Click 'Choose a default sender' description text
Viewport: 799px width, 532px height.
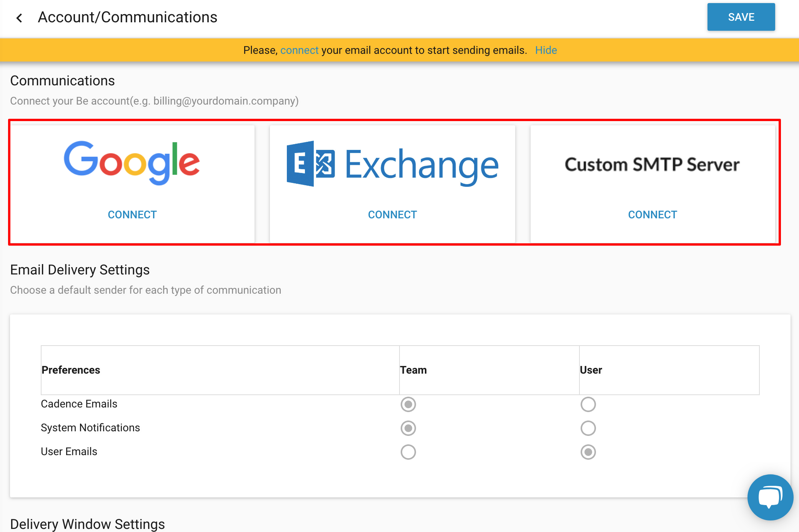(146, 290)
